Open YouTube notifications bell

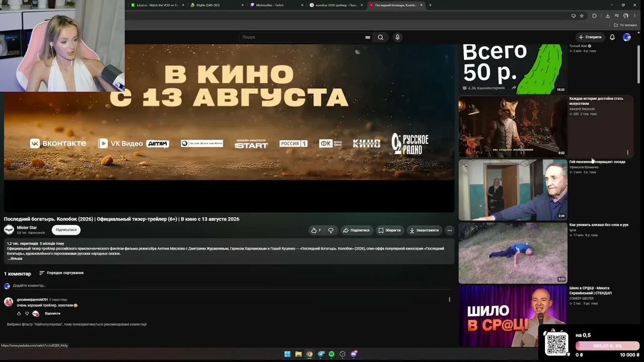coord(612,37)
